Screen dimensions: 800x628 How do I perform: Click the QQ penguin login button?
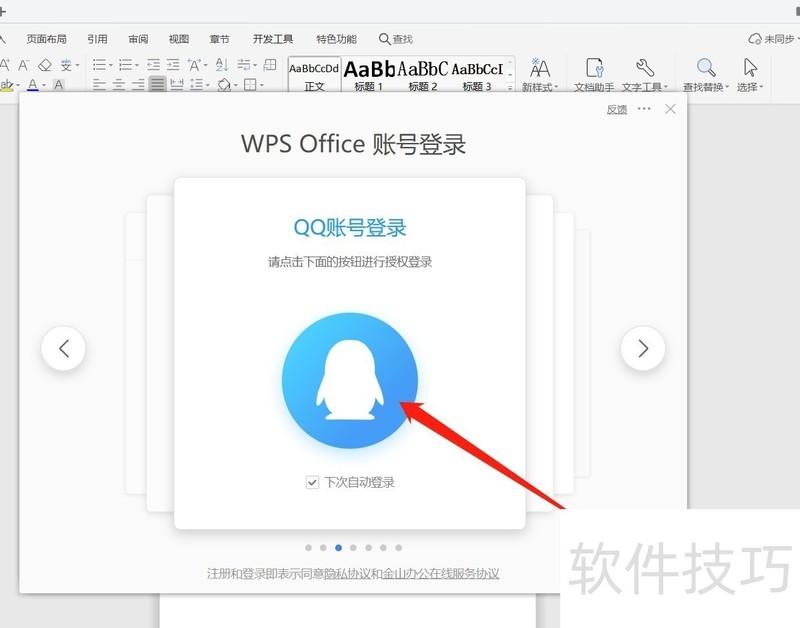(x=350, y=381)
